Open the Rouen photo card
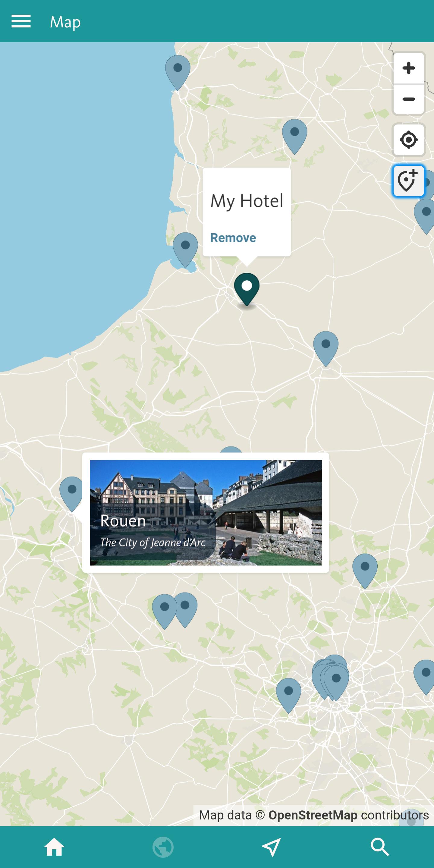Screen dimensions: 434x868 click(206, 512)
